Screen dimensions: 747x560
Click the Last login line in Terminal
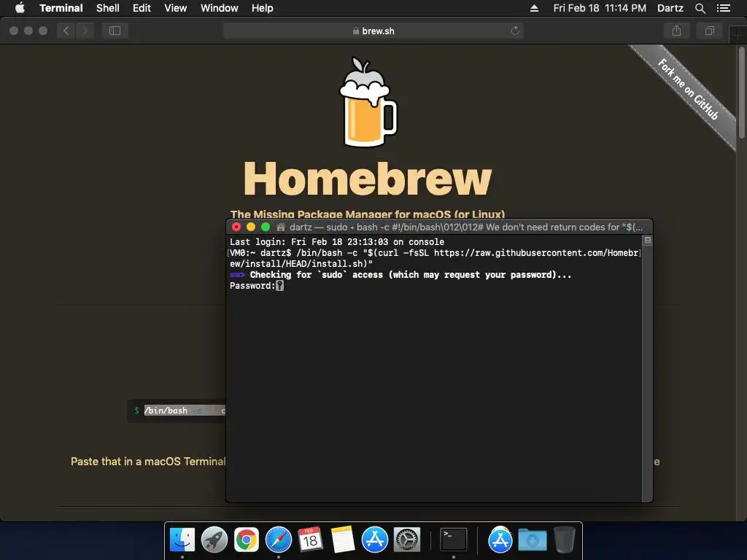pos(337,242)
